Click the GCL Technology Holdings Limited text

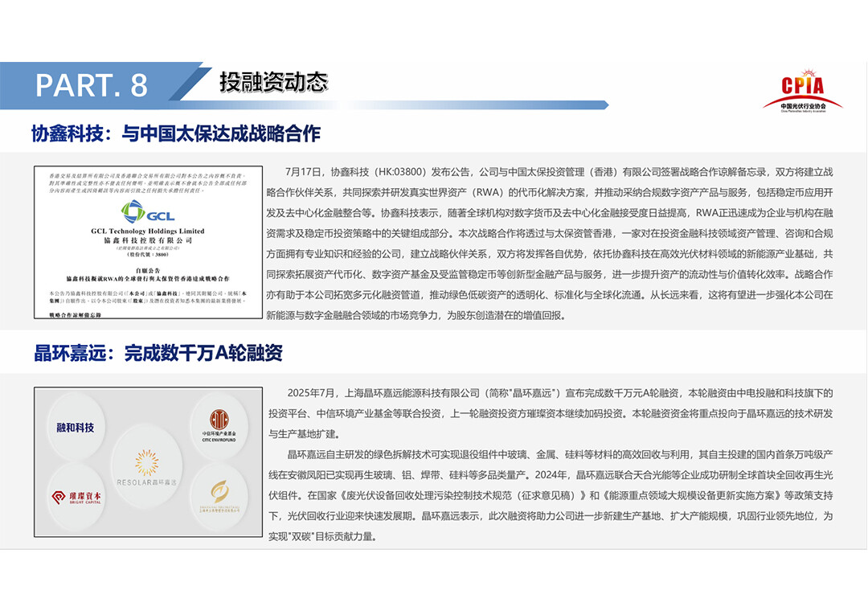[x=147, y=231]
